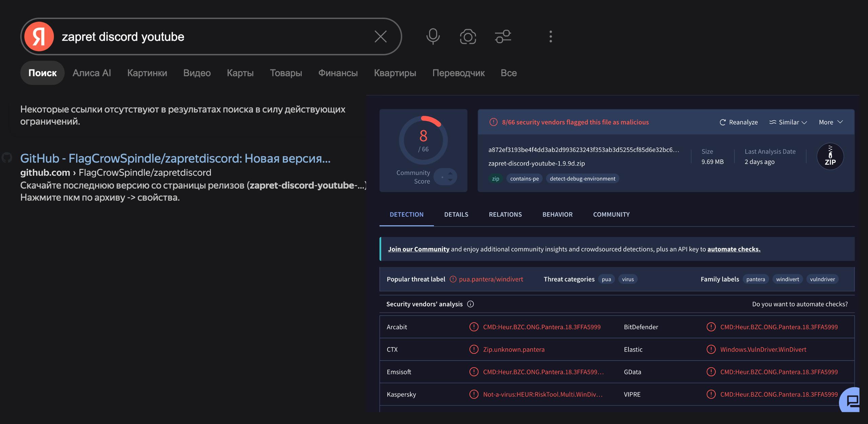Image resolution: width=868 pixels, height=424 pixels.
Task: Vote up on the Community Score
Action: click(450, 174)
